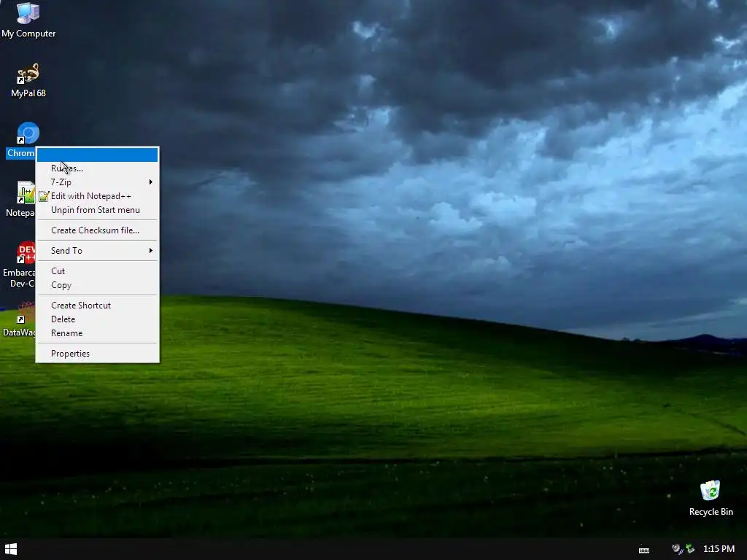
Task: Click the Safely Remove Hardware tray icon
Action: pos(690,549)
